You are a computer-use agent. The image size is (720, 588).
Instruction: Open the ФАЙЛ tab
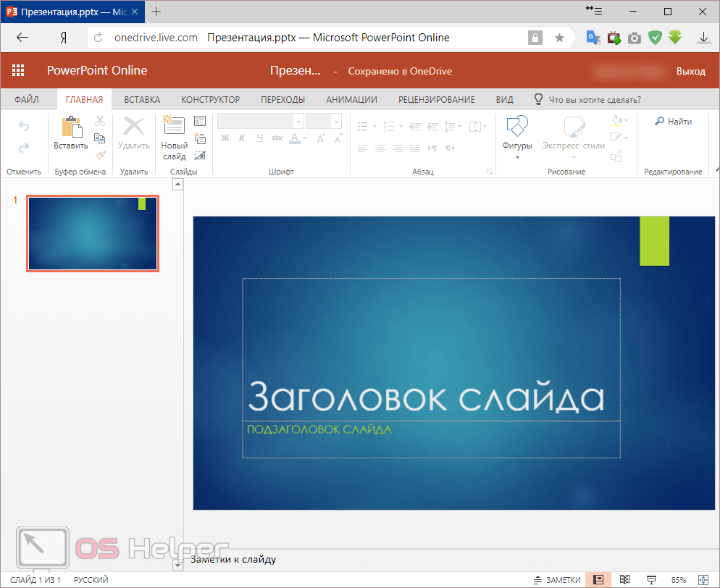coord(26,100)
